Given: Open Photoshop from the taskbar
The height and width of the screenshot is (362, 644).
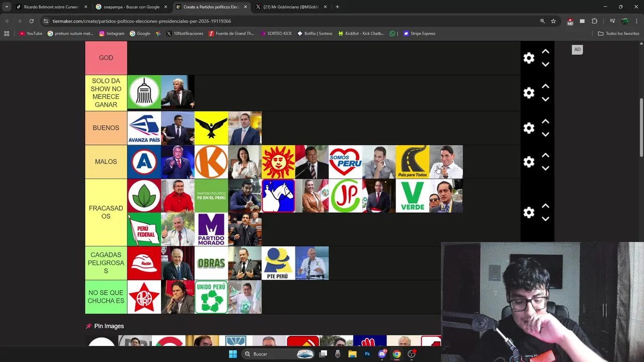Looking at the screenshot, I should tap(367, 354).
